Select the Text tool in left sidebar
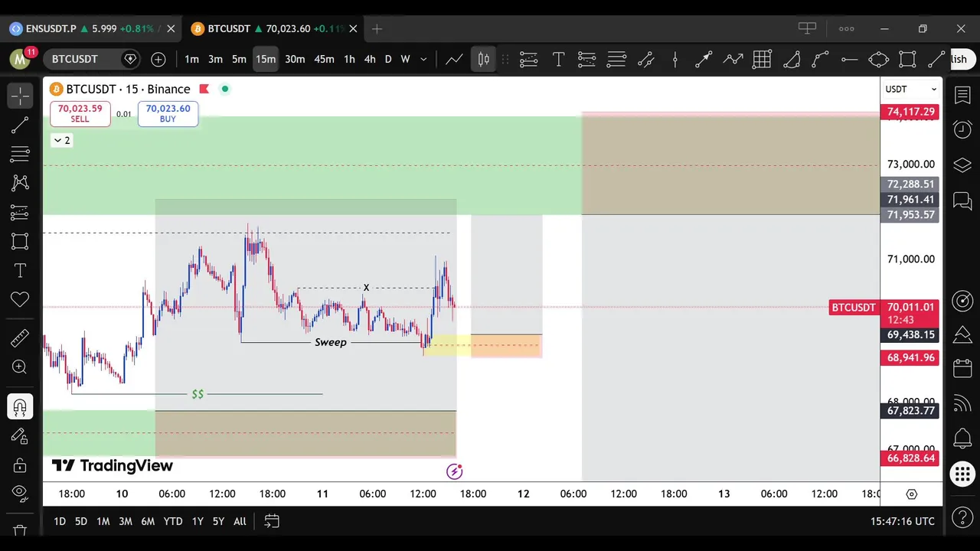The height and width of the screenshot is (551, 980). [20, 270]
